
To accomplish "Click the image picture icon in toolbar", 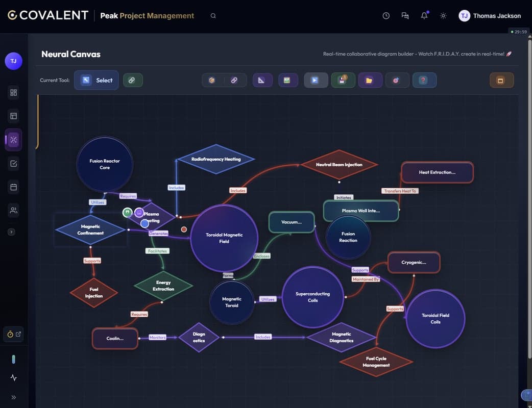I will point(288,80).
